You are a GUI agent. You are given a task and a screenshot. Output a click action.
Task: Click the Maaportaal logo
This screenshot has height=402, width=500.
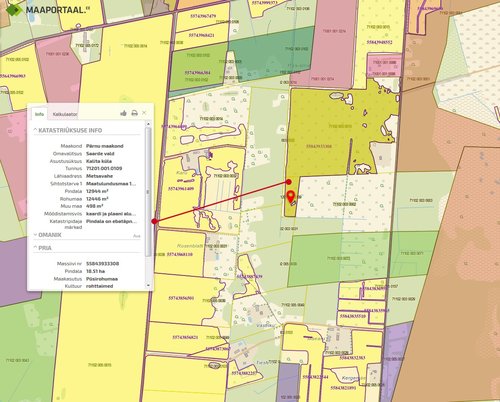48,9
